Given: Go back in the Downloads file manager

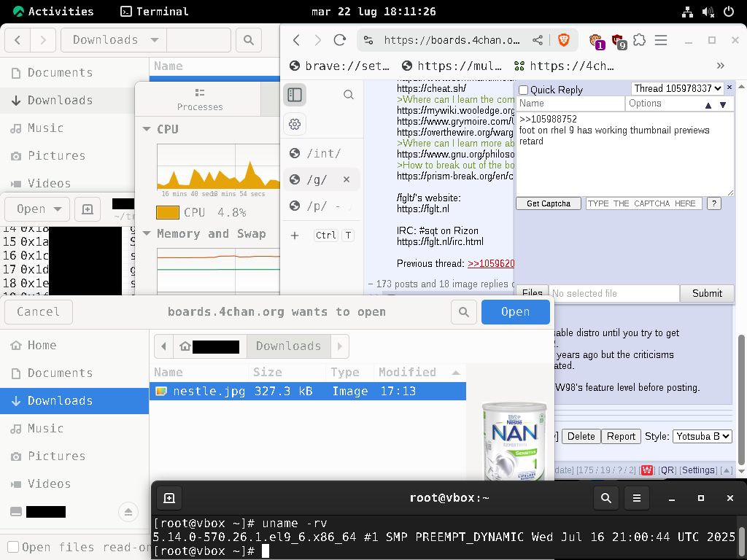Looking at the screenshot, I should click(18, 40).
